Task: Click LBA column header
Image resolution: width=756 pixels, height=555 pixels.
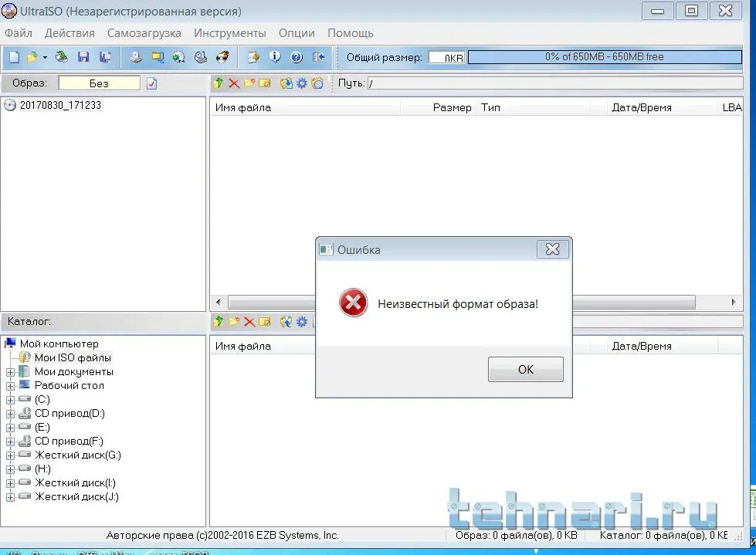Action: 731,107
